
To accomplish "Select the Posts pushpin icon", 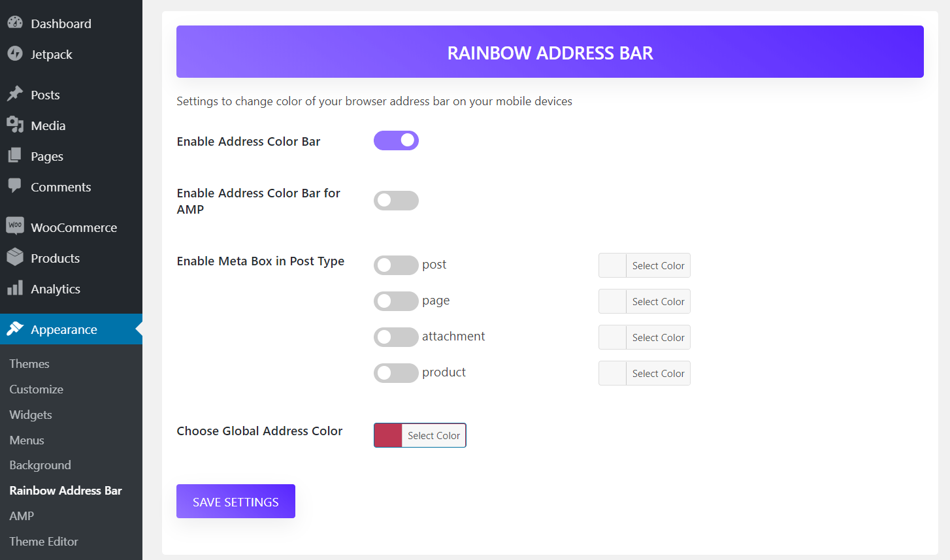I will (x=15, y=94).
